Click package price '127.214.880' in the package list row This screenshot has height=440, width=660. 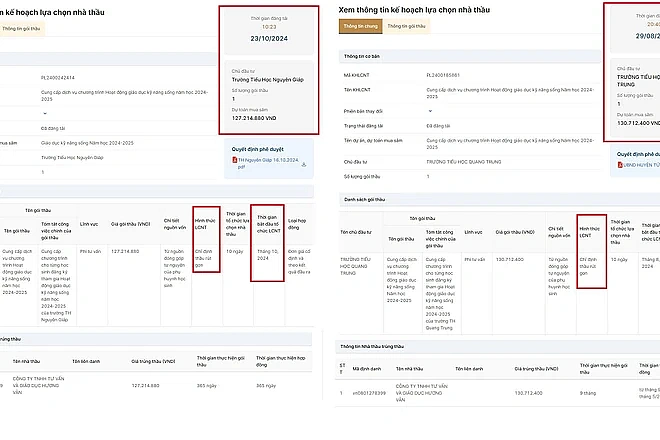[125, 251]
